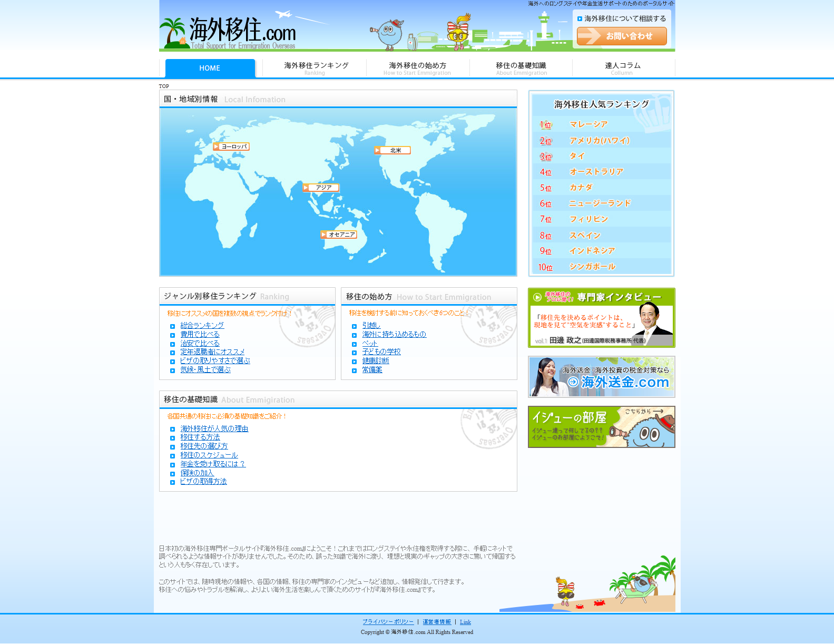This screenshot has width=834, height=644.
Task: Open the ペット link
Action: [370, 344]
